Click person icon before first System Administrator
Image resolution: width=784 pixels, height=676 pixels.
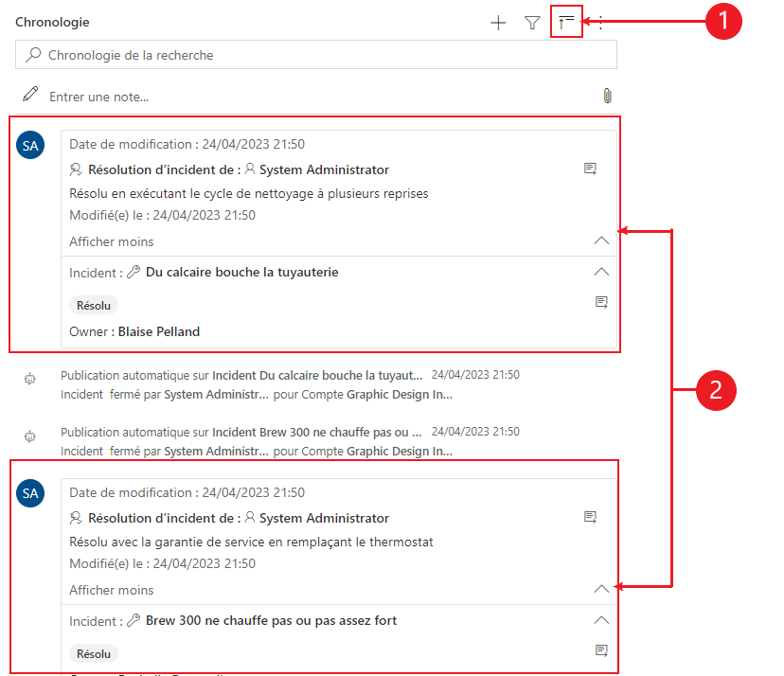coord(250,169)
